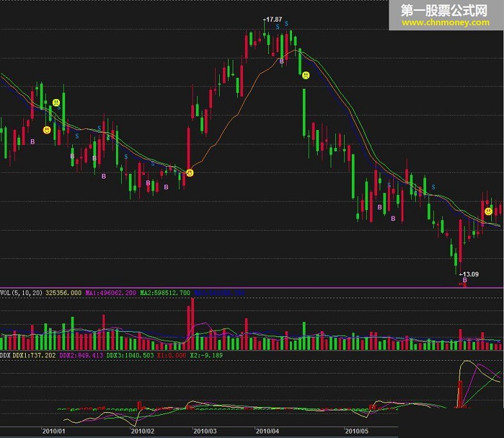Click the 2010/05 date axis label
Screen dimensions: 504x438
tap(356, 431)
